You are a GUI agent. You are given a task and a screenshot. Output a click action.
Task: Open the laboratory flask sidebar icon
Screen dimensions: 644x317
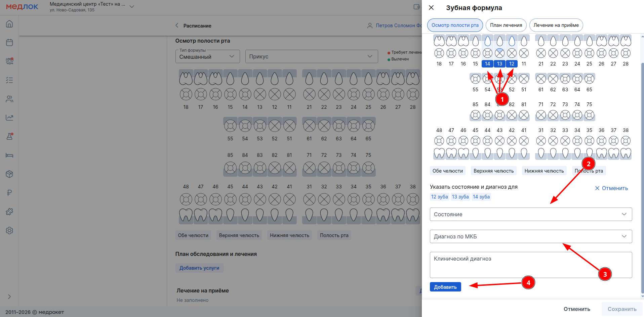coord(9,136)
